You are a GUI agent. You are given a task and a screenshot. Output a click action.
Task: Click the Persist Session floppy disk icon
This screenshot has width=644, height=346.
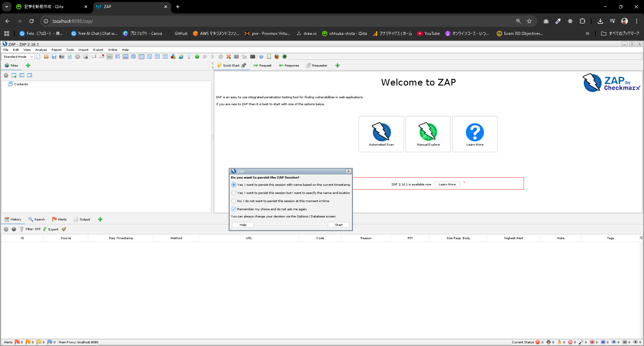tap(54, 57)
